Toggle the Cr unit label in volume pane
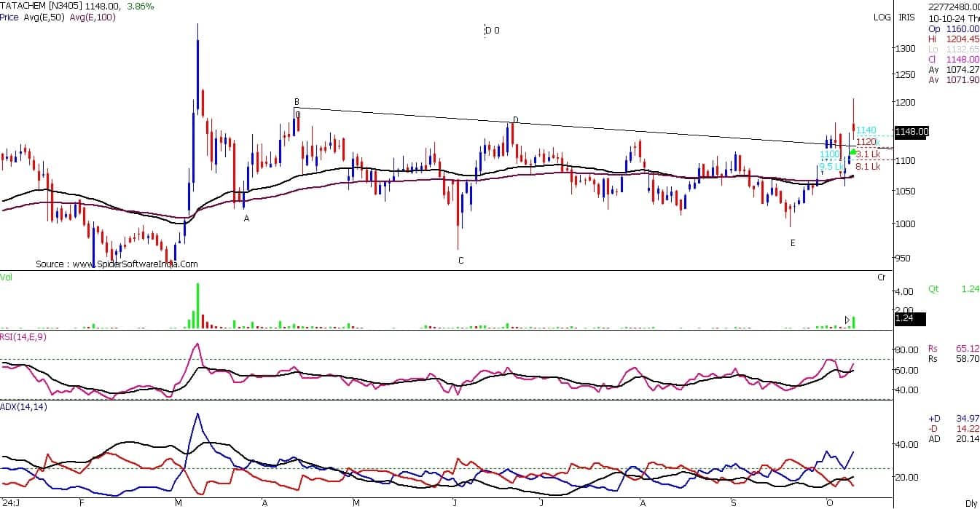Screen dimensions: 980x509 [x=882, y=277]
